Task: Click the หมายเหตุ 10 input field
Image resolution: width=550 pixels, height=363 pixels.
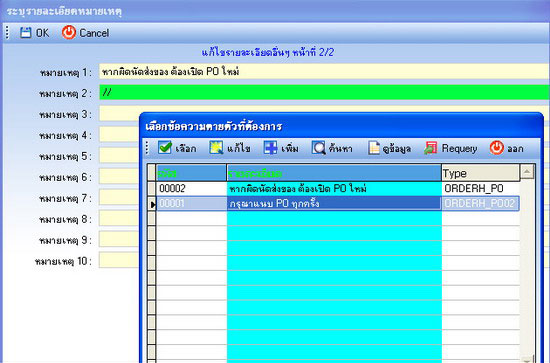Action: tap(119, 260)
